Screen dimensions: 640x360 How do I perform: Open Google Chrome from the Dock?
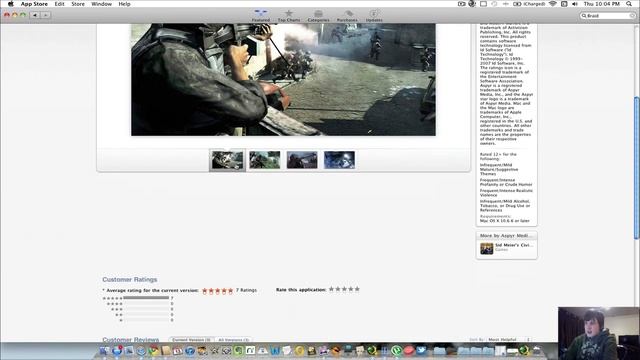tap(153, 351)
